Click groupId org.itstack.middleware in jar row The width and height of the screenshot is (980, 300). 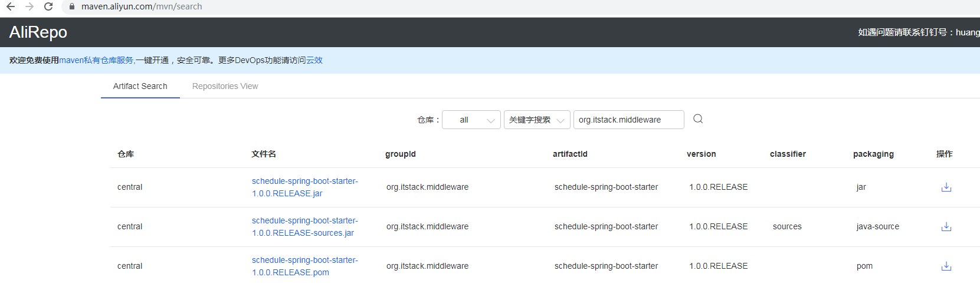click(x=427, y=187)
